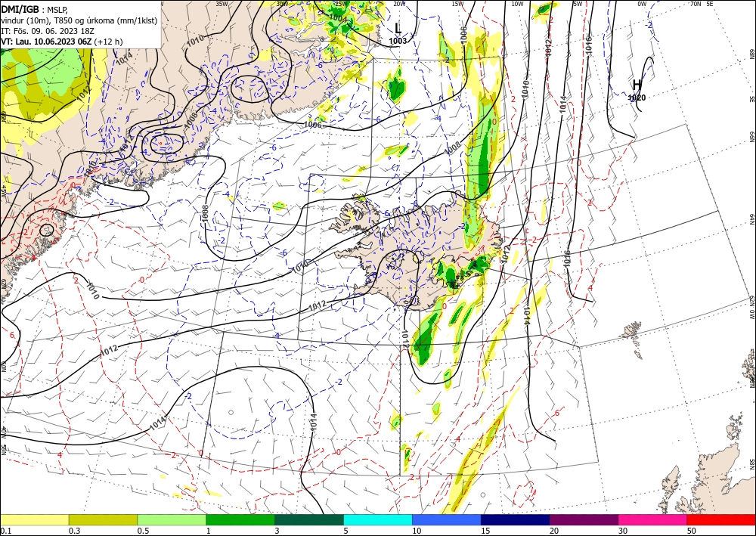Viewport: 756px width, 536px height.
Task: Click the '10W' longitude label at top
Action: pos(517,4)
